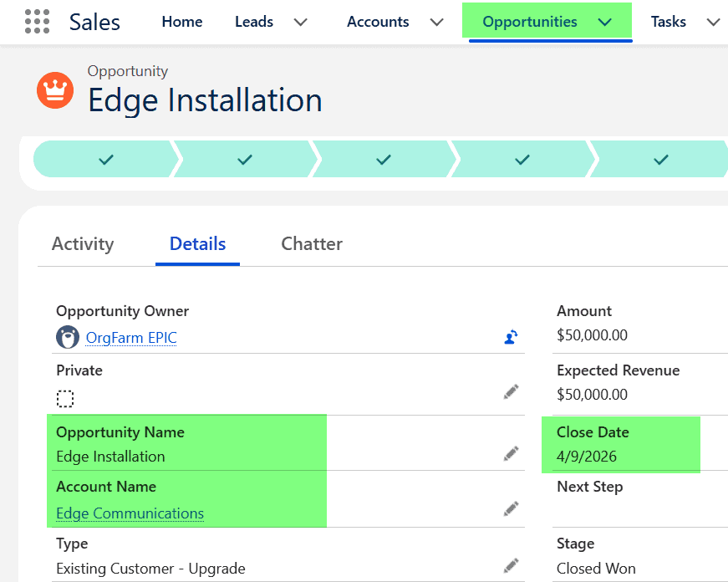Click the Stage value Closed Won
The width and height of the screenshot is (728, 582).
coord(596,568)
